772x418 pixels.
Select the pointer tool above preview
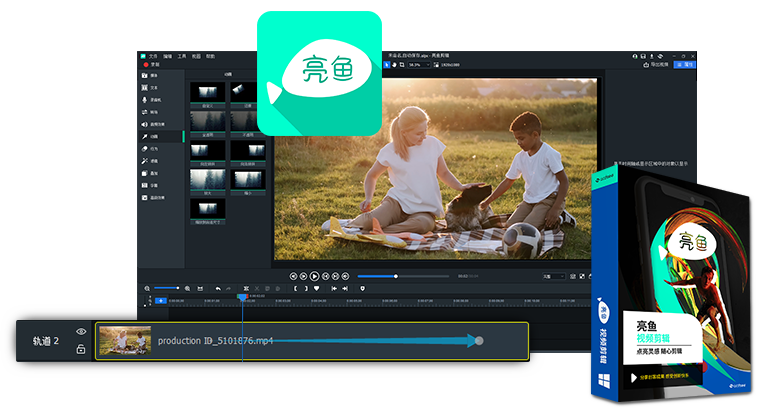click(387, 64)
